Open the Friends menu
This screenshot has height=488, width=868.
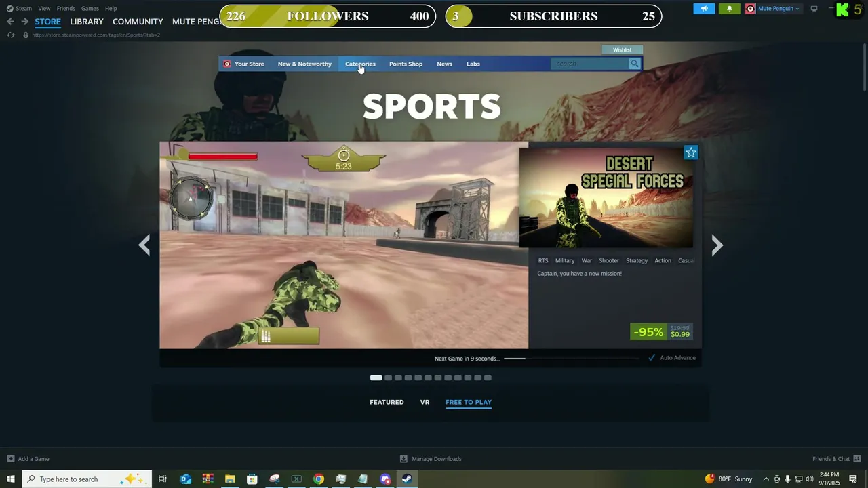click(x=66, y=9)
